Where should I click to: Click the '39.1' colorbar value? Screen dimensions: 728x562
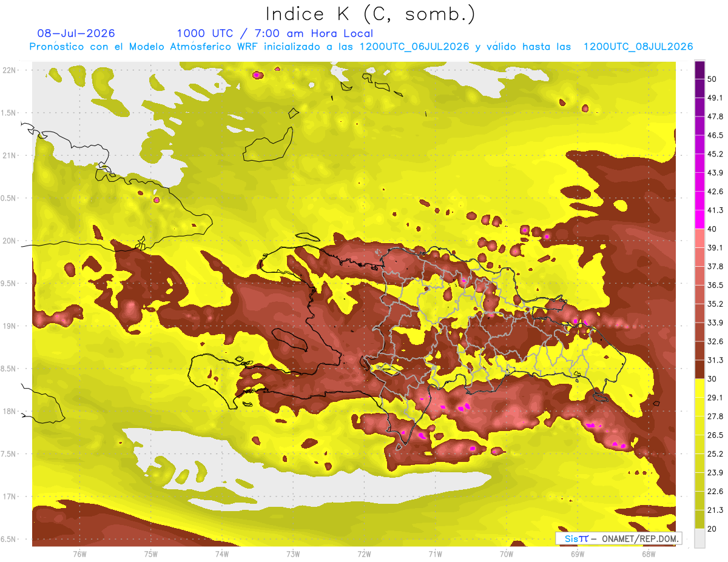[715, 247]
